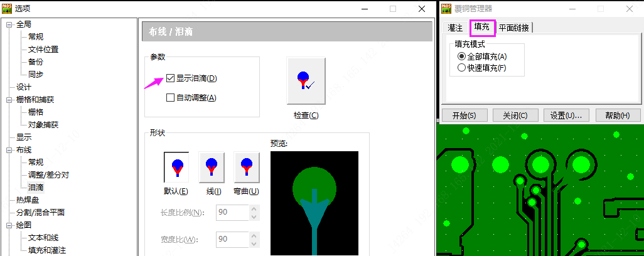Screen dimensions: 644x256
Task: Enable the 自动调整 checkbox
Action: click(x=170, y=97)
